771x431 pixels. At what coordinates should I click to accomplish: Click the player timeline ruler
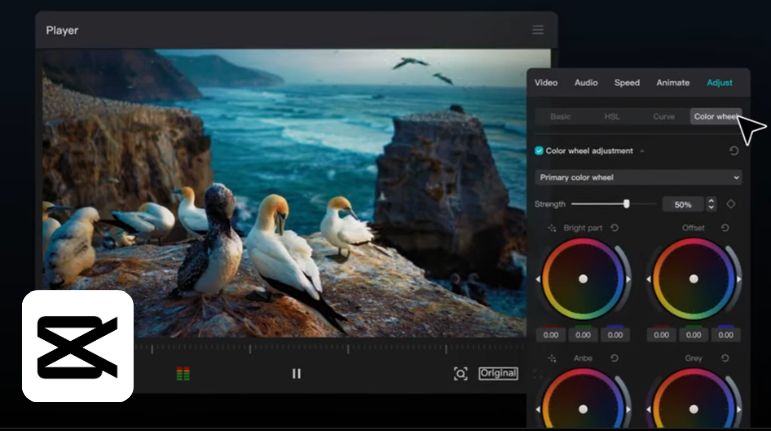coord(329,349)
